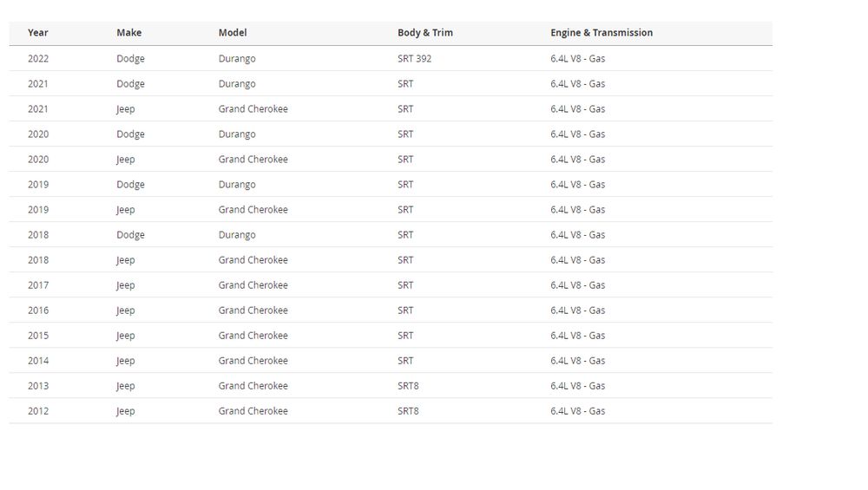Click Grand Cherokee in the 2019 row
The height and width of the screenshot is (490, 868).
(x=253, y=210)
